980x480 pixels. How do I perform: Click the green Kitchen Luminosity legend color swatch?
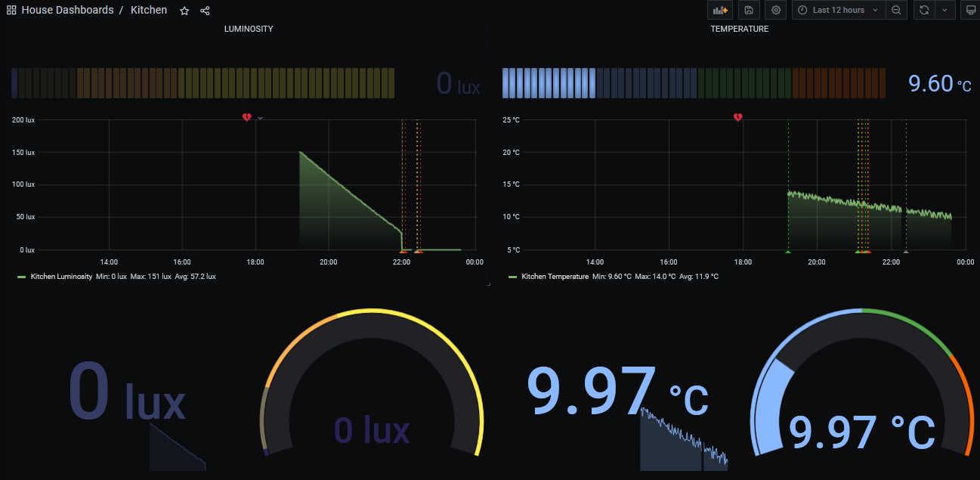(21, 277)
